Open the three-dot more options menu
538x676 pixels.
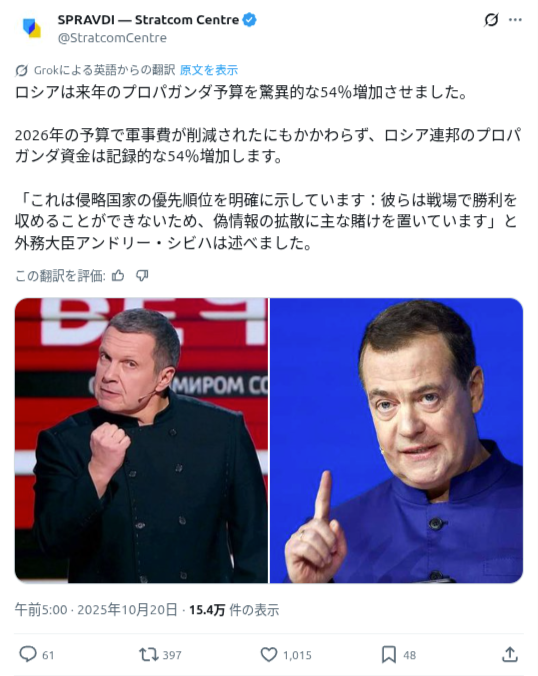pos(516,20)
